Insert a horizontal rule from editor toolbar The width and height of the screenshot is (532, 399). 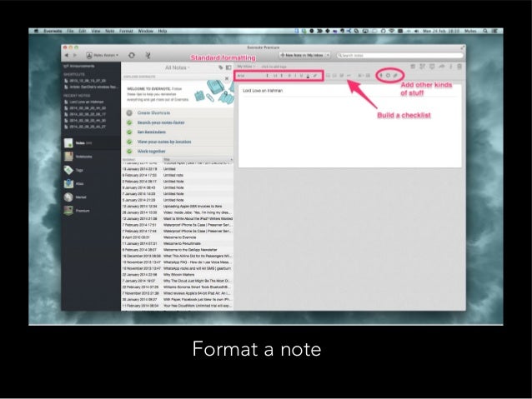coord(349,76)
